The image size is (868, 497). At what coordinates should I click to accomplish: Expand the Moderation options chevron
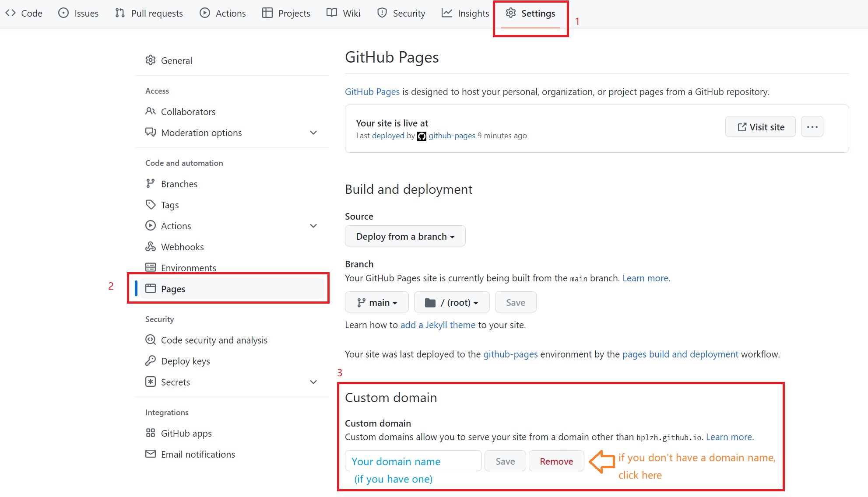coord(313,133)
